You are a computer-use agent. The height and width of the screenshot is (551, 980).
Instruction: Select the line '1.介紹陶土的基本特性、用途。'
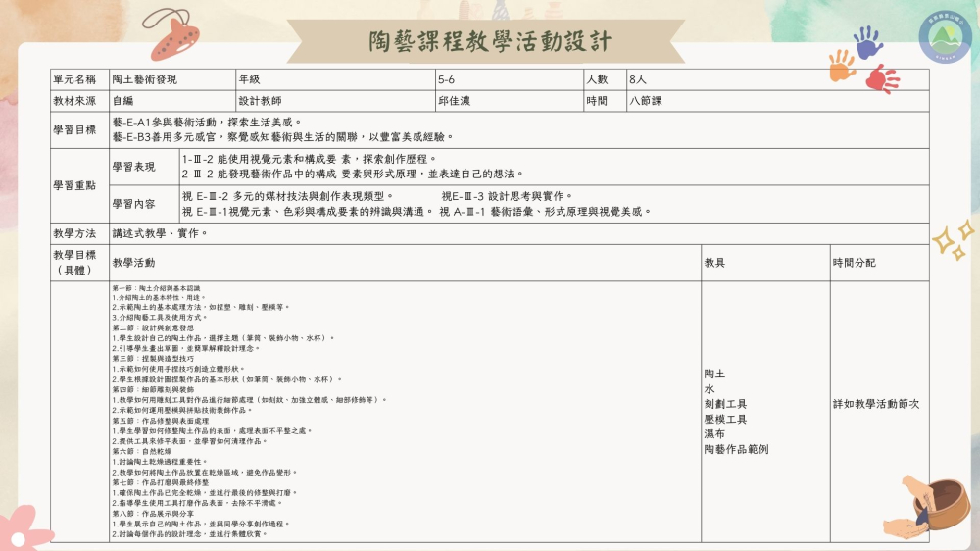[159, 298]
